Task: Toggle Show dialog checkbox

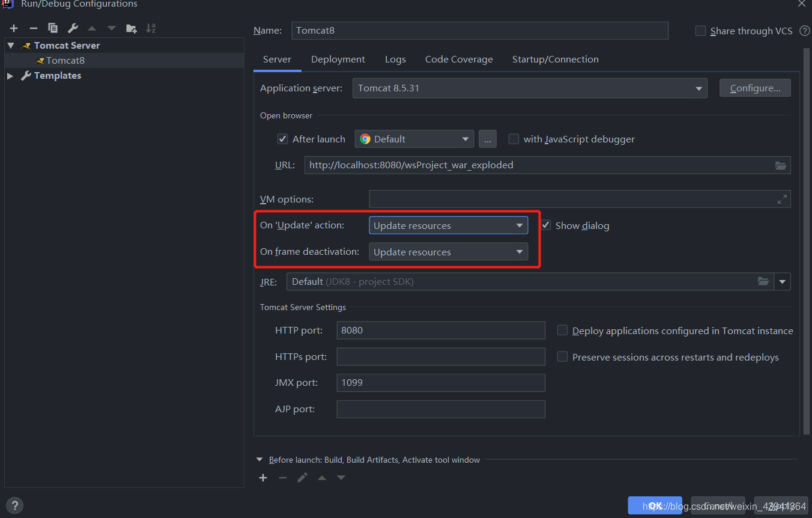Action: (x=545, y=225)
